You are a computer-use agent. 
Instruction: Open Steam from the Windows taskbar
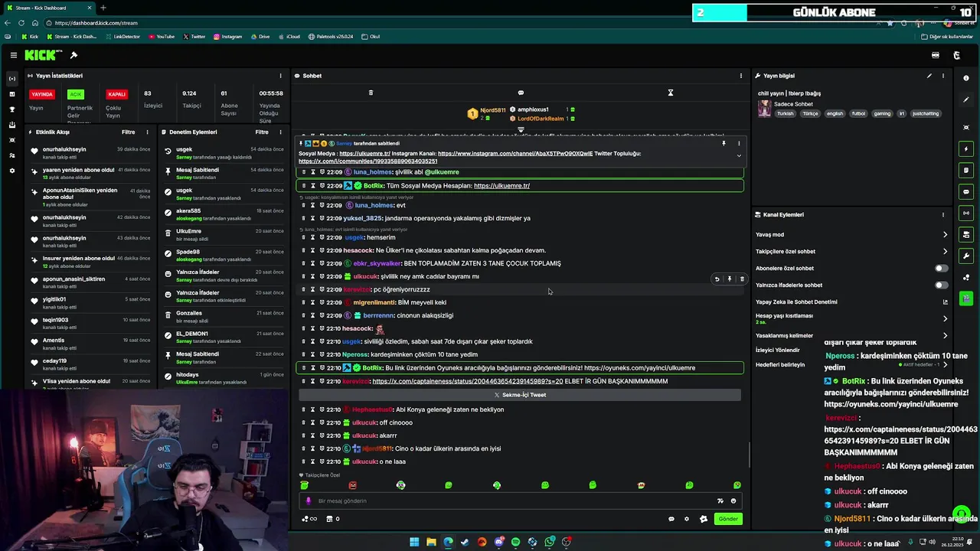click(x=465, y=542)
